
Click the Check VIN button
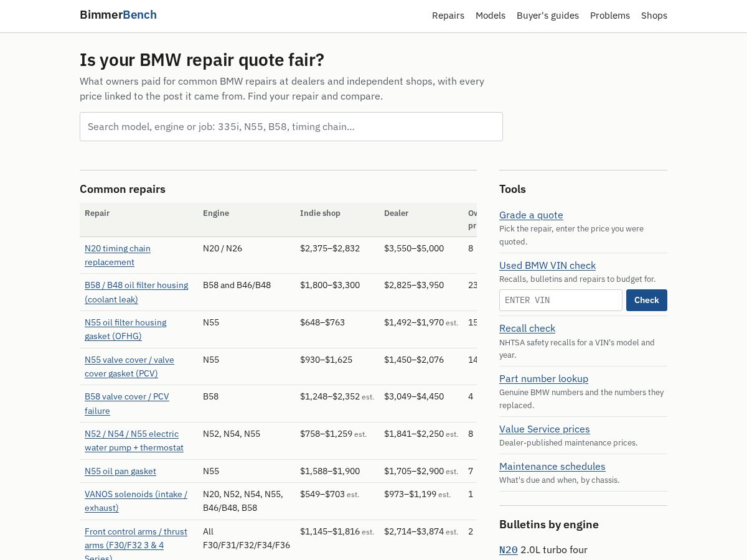tap(646, 300)
